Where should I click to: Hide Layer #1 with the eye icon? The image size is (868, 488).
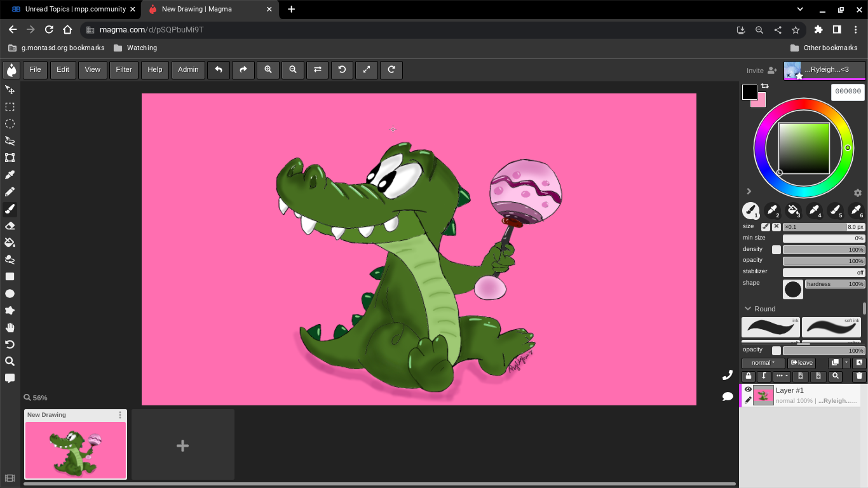click(748, 390)
